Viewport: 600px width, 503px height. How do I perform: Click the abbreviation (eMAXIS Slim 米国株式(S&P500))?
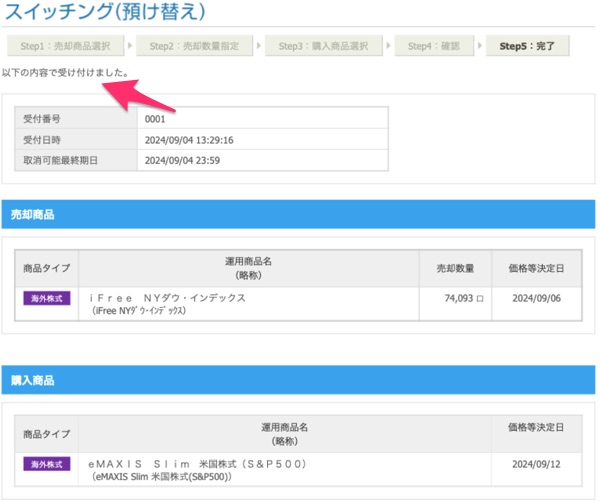tap(161, 477)
